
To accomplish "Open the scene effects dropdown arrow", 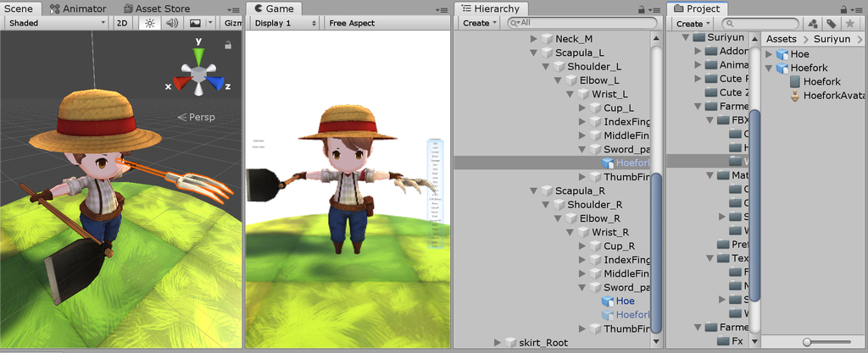I will pos(210,23).
